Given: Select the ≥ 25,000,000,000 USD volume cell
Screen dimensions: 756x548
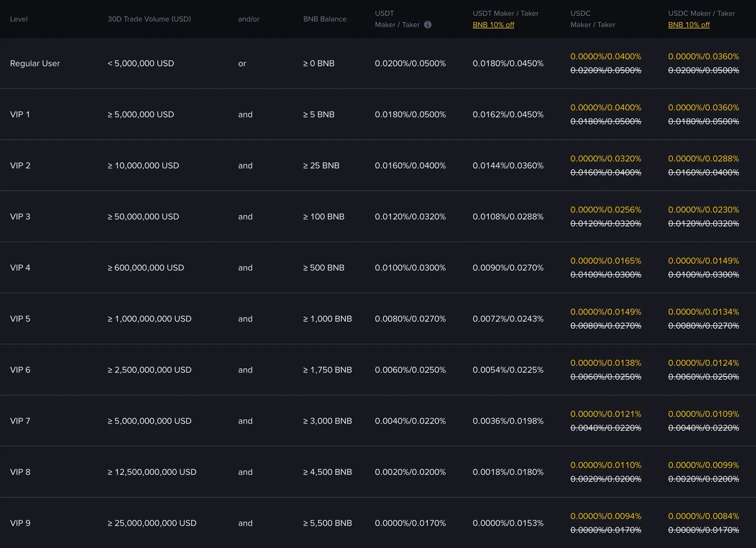Looking at the screenshot, I should pos(152,523).
